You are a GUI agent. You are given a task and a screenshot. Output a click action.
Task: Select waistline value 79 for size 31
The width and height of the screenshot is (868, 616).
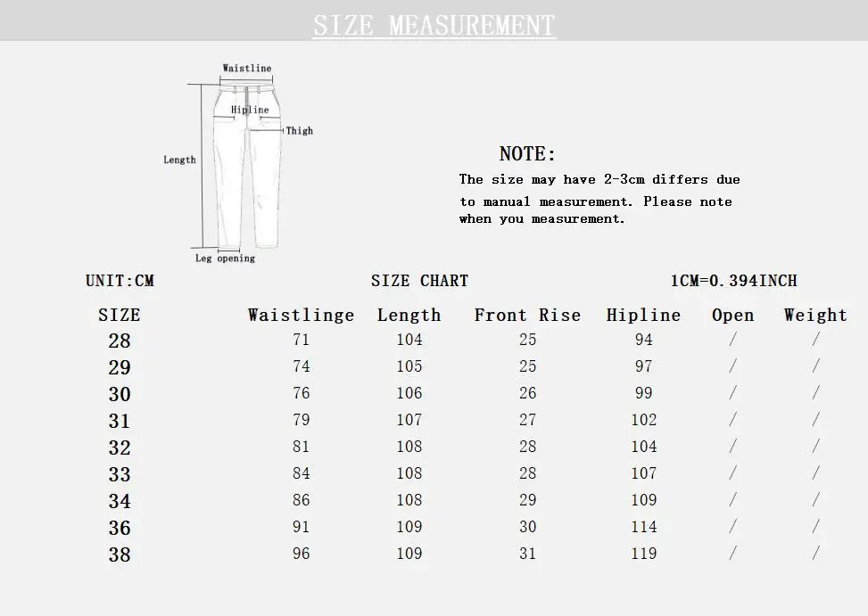pyautogui.click(x=302, y=420)
